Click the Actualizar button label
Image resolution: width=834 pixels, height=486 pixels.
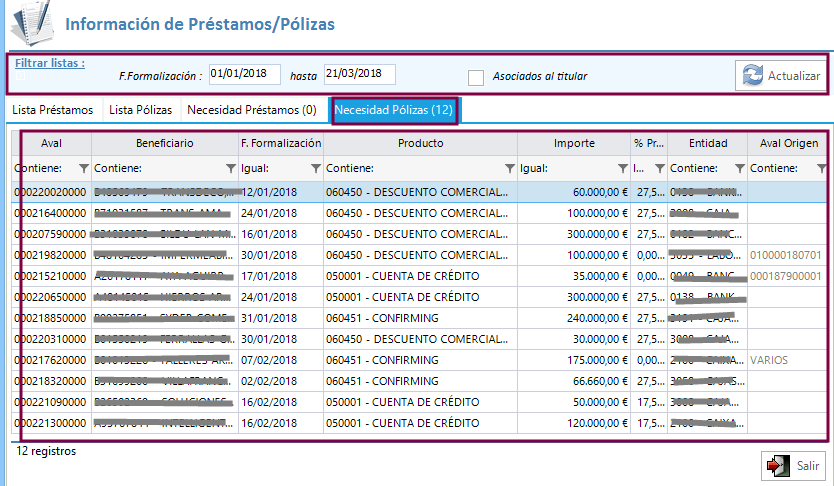click(794, 76)
